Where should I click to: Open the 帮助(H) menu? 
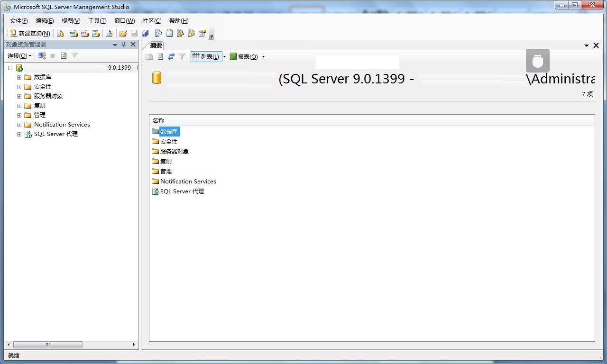click(179, 21)
